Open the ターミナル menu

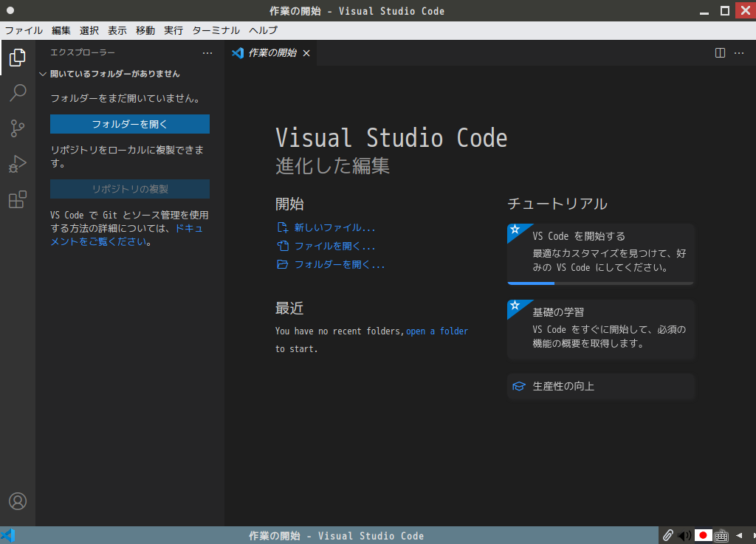216,30
